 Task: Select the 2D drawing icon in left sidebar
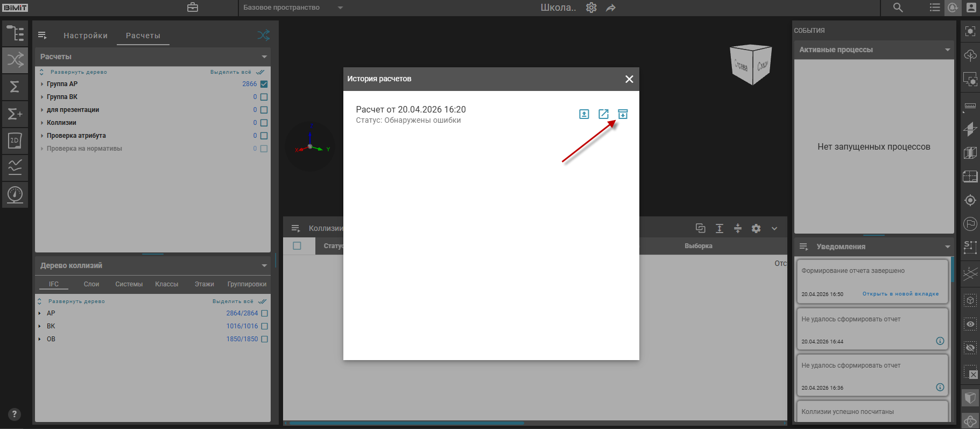(x=15, y=140)
